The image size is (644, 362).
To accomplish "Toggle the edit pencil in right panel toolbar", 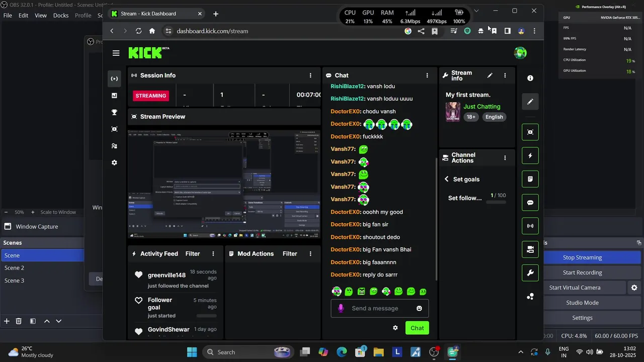I will coord(530,102).
